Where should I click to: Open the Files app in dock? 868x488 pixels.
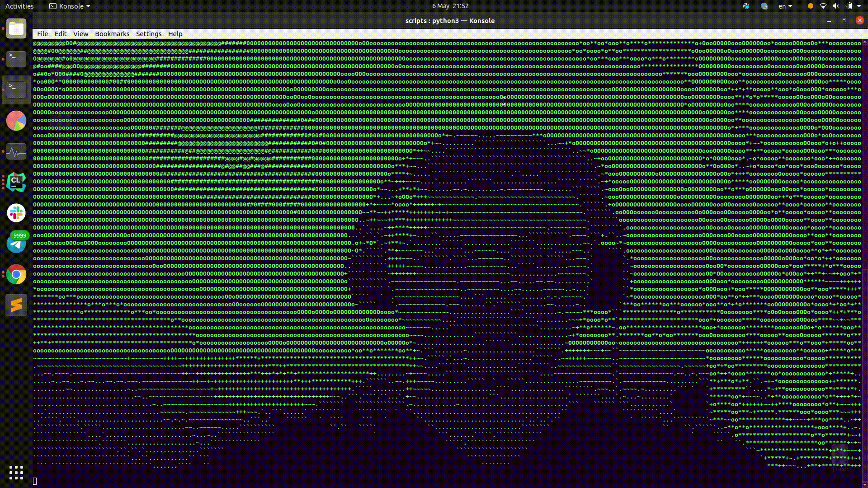point(16,29)
